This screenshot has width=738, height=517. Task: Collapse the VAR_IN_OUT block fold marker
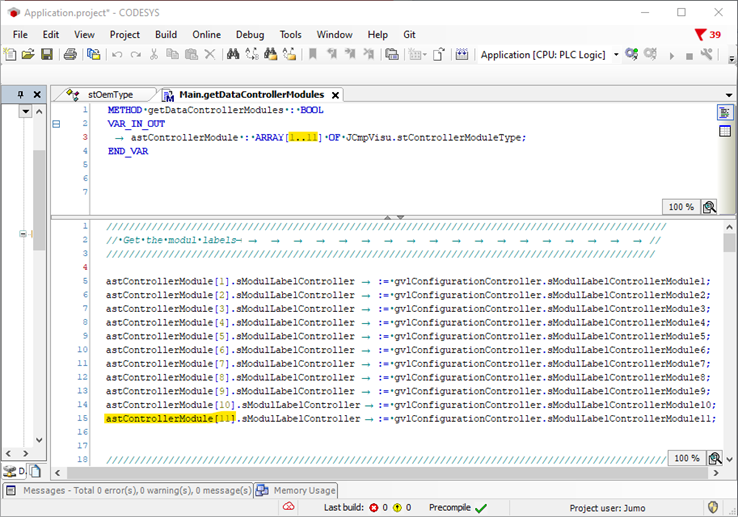[56, 124]
